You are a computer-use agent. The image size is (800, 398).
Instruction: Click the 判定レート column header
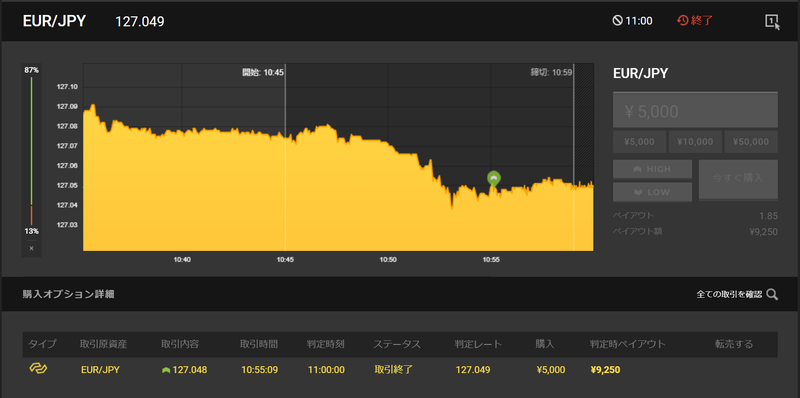[x=478, y=344]
